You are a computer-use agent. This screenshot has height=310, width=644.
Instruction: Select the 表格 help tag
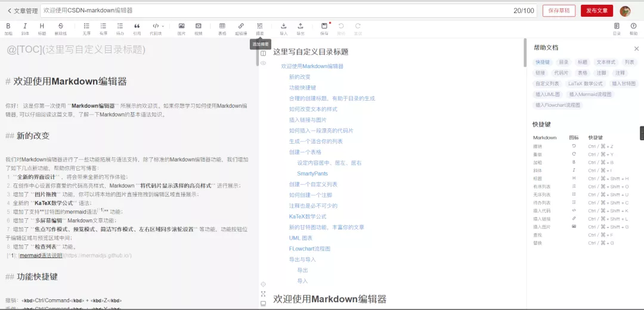(583, 73)
